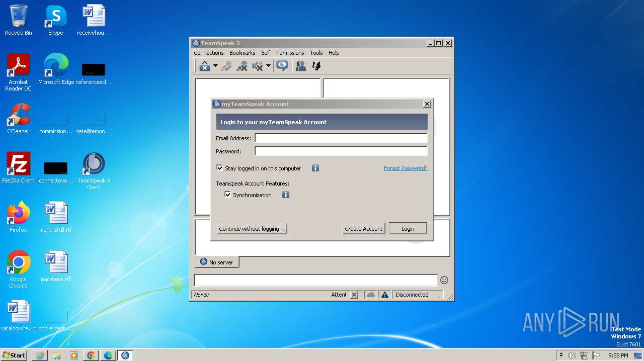Open the Help menu
The height and width of the screenshot is (362, 644).
[x=334, y=53]
